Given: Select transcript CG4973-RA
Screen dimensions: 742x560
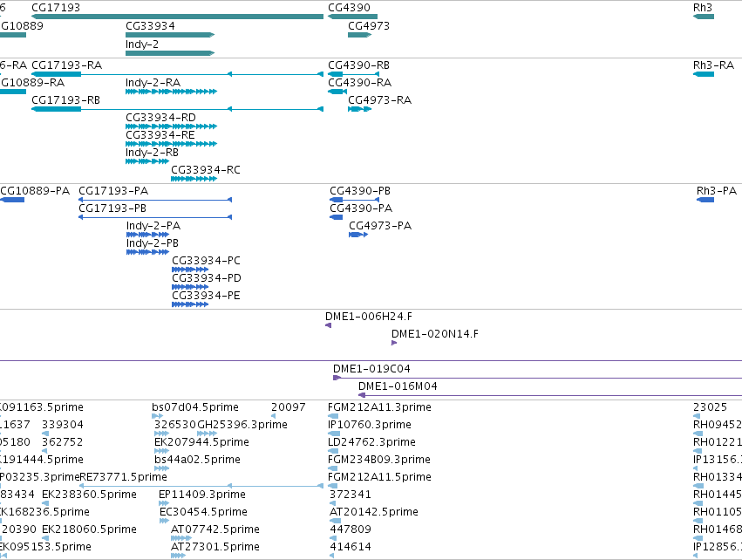Looking at the screenshot, I should coord(359,109).
